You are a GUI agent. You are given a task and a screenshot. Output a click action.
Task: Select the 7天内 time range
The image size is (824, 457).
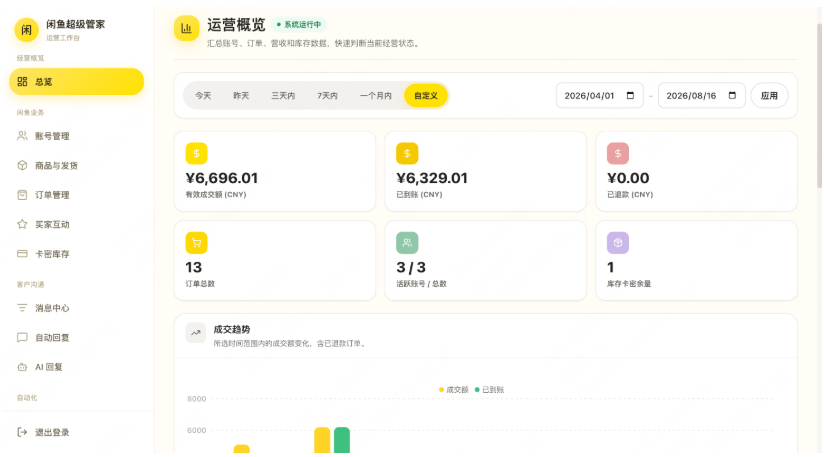(327, 96)
